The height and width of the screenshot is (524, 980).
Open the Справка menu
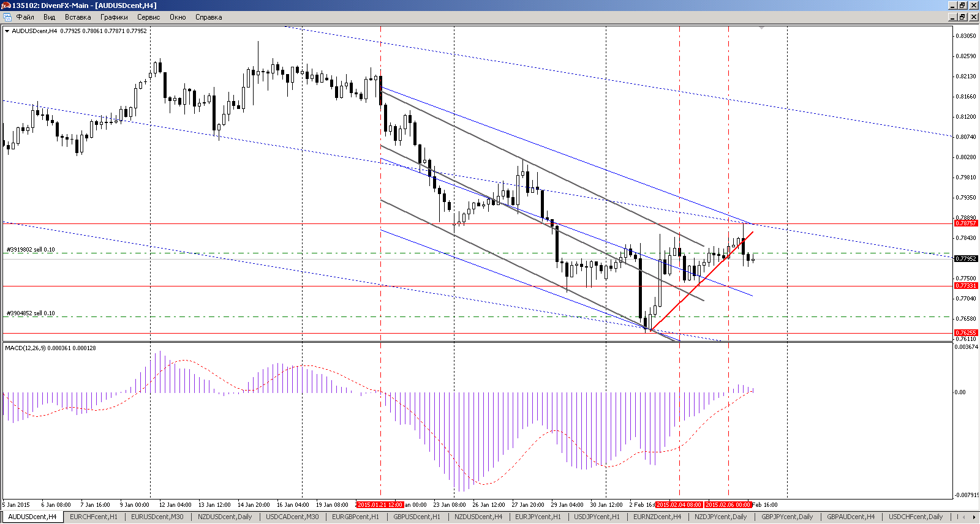(208, 17)
